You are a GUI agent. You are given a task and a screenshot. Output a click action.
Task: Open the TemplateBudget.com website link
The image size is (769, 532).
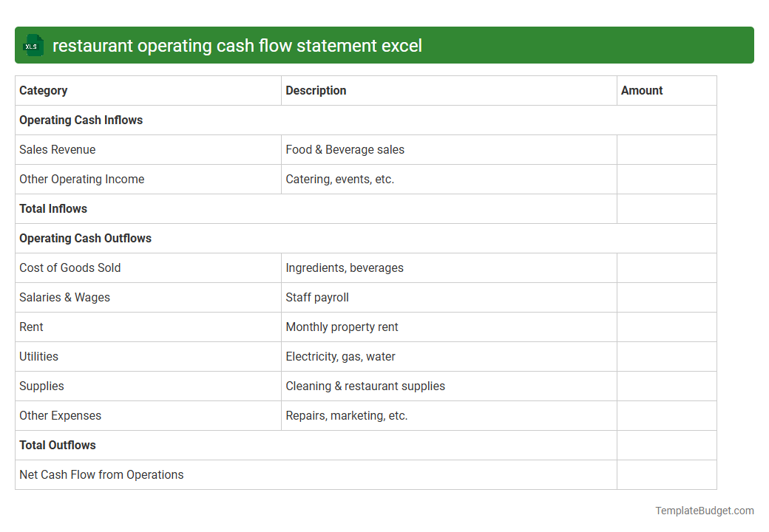[704, 510]
